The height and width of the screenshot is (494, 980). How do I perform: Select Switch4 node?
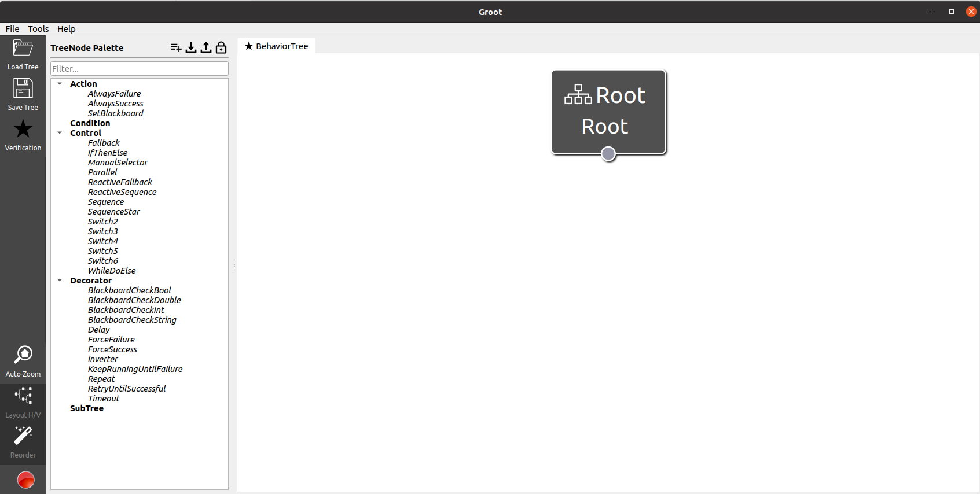103,241
